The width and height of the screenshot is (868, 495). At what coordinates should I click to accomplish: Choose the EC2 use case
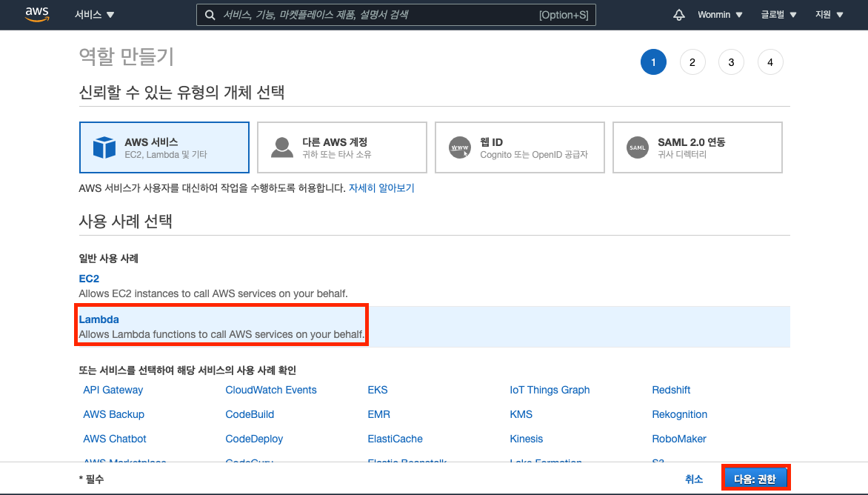(x=89, y=279)
